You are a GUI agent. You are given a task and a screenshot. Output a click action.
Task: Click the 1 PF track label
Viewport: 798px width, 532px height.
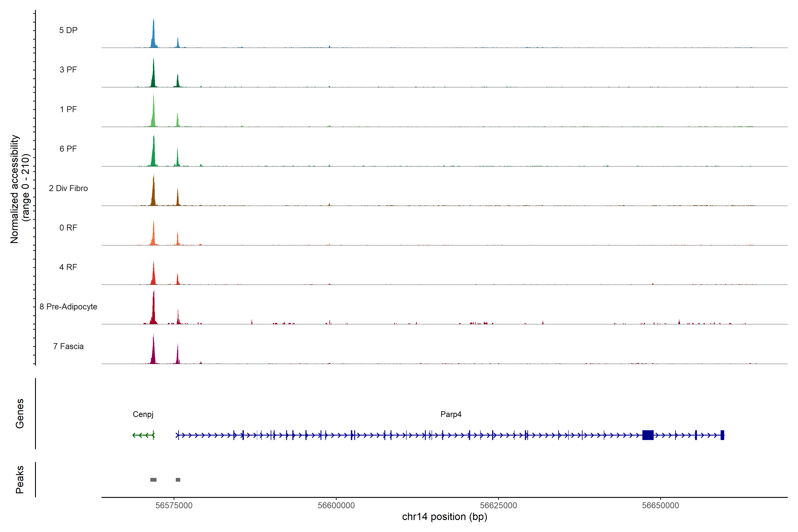68,109
